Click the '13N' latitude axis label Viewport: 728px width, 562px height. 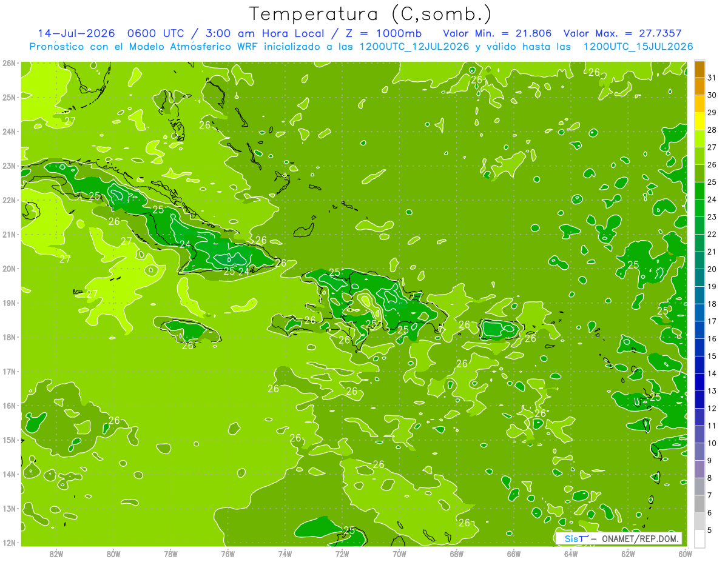point(9,508)
